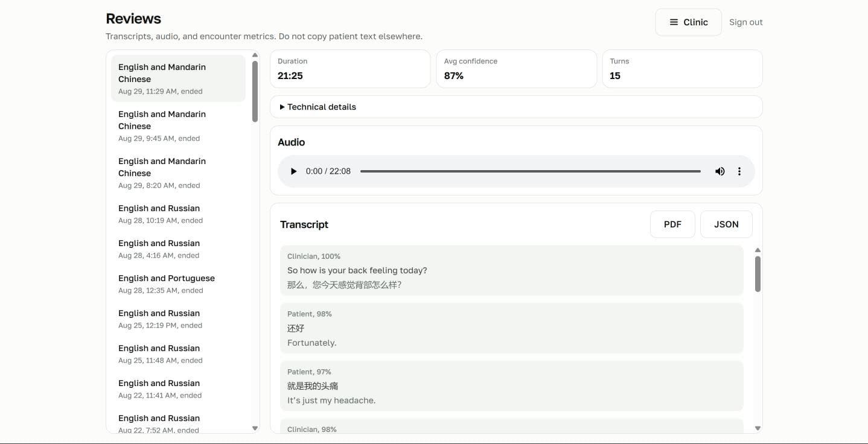Export transcript as PDF
Viewport: 868px width, 444px height.
pos(672,224)
